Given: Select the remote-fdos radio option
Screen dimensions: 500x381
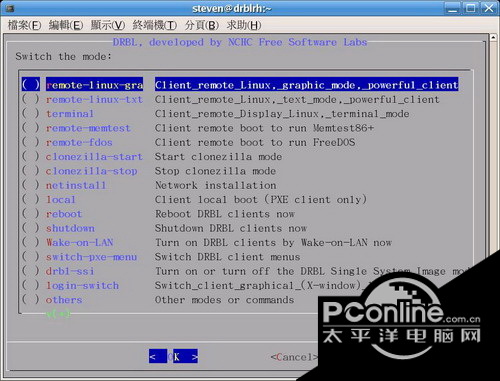Looking at the screenshot, I should [31, 142].
